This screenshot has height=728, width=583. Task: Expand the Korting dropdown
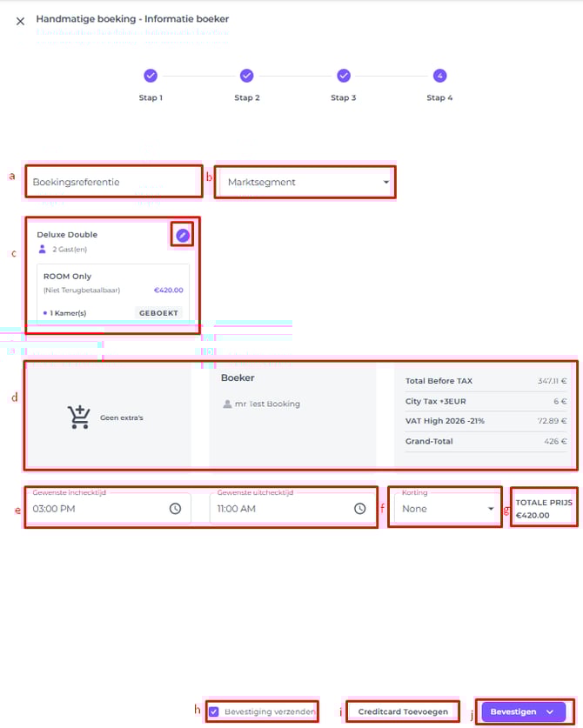point(447,509)
